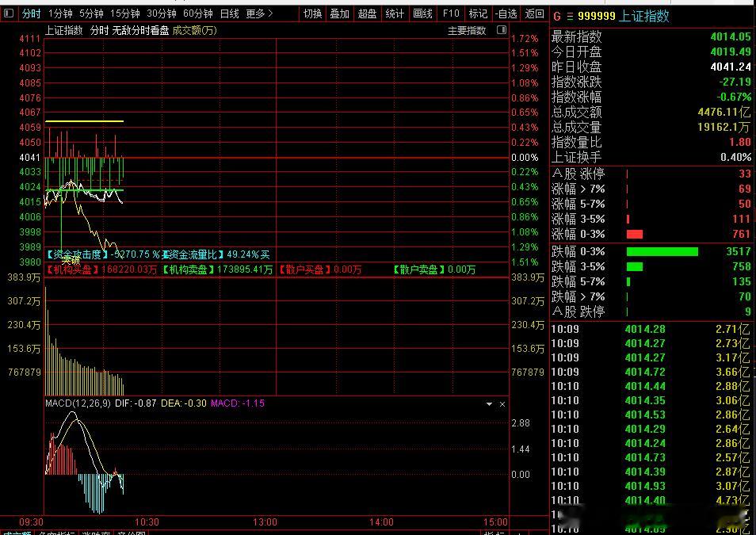Viewport: 756px width, 535px height.
Task: Switch to the 分时 chart period
Action: click(x=32, y=14)
